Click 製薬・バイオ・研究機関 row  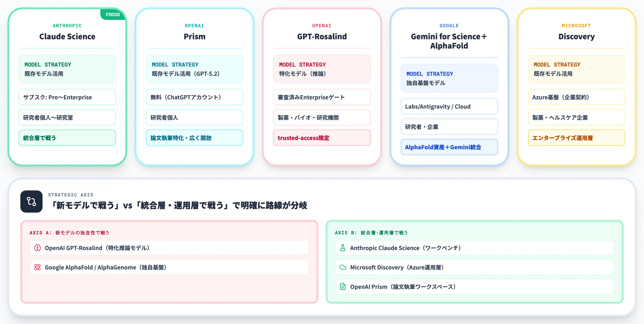pyautogui.click(x=322, y=117)
